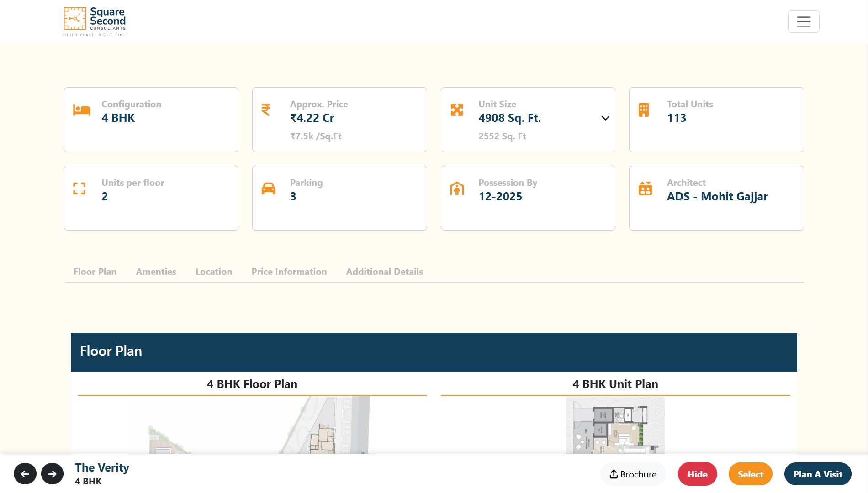
Task: Click the rupee icon in Approx. Price card
Action: tap(266, 110)
